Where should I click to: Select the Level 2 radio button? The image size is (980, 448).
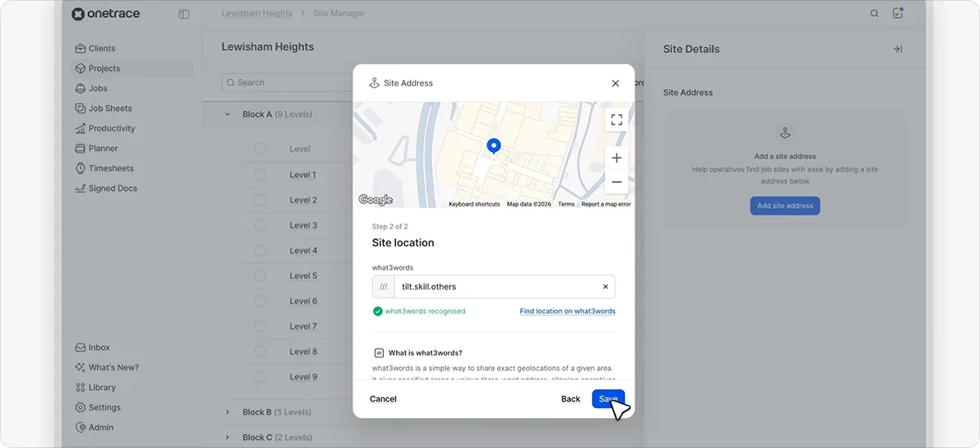point(261,200)
